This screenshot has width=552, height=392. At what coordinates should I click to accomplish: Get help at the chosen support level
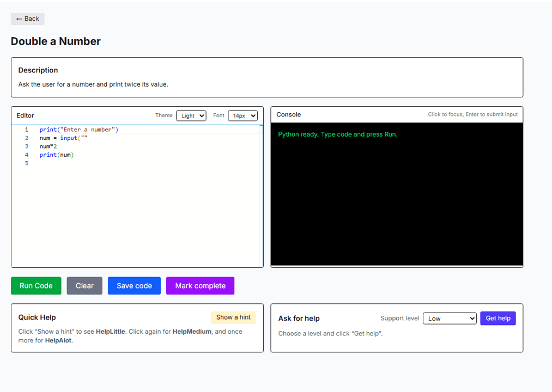point(498,318)
